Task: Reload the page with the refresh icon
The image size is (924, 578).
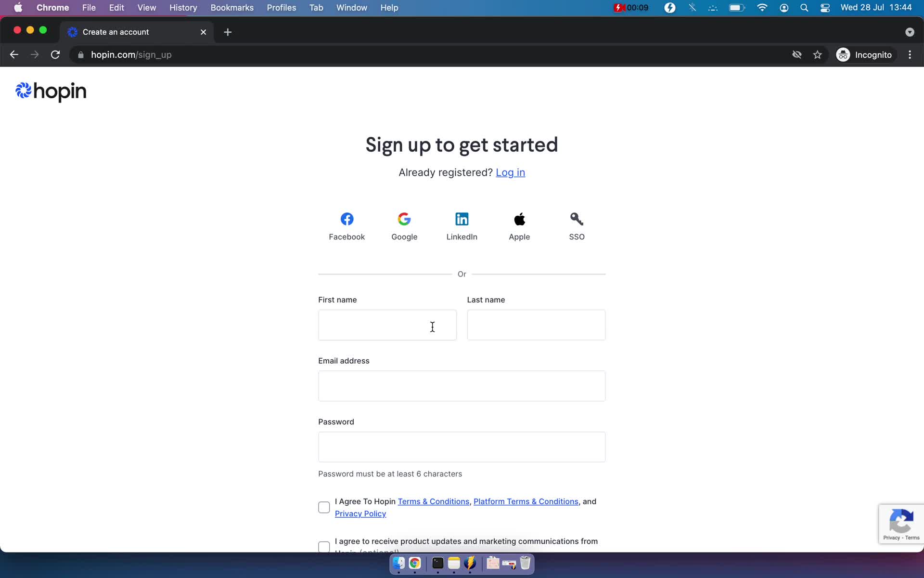Action: point(55,55)
